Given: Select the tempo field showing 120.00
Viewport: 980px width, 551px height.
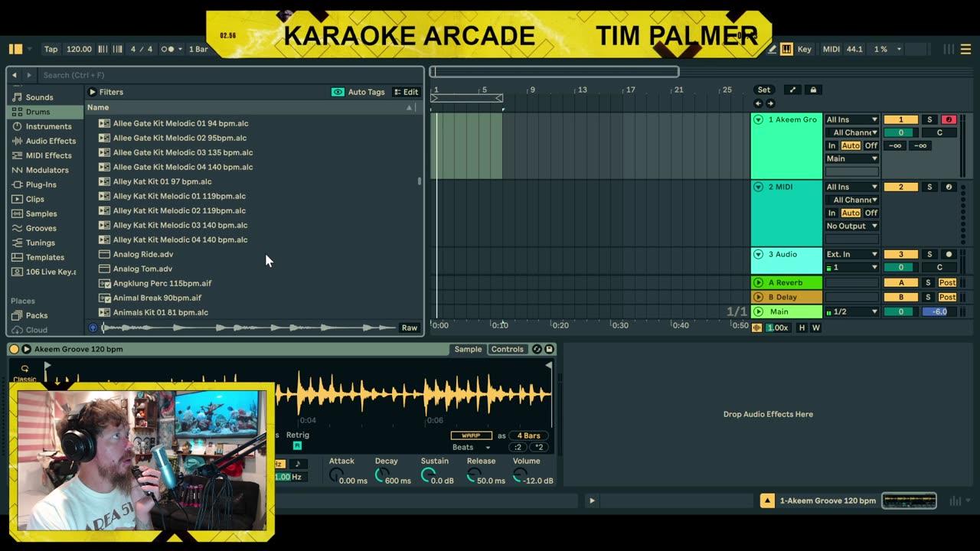Looking at the screenshot, I should coord(79,49).
